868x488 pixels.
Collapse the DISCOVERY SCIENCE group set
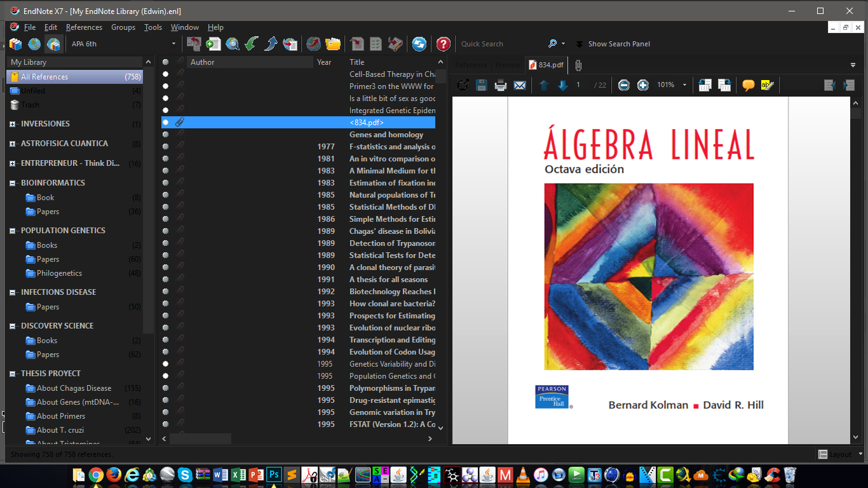click(x=12, y=326)
